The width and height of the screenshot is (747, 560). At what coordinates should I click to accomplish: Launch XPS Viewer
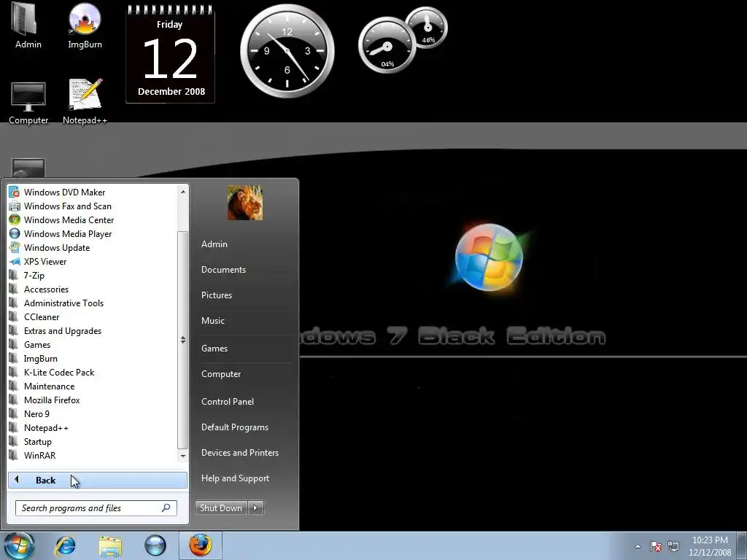click(x=38, y=262)
